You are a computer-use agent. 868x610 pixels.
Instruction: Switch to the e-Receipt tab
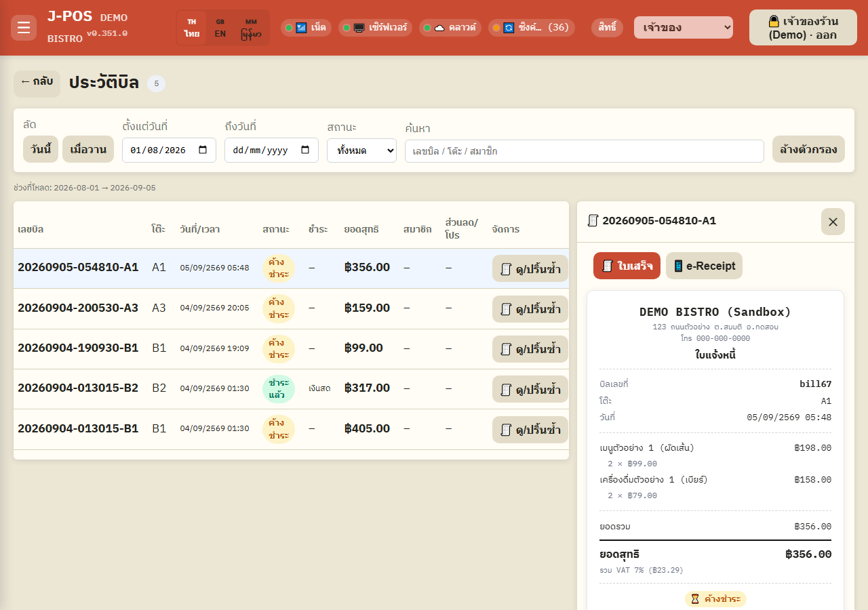coord(704,266)
